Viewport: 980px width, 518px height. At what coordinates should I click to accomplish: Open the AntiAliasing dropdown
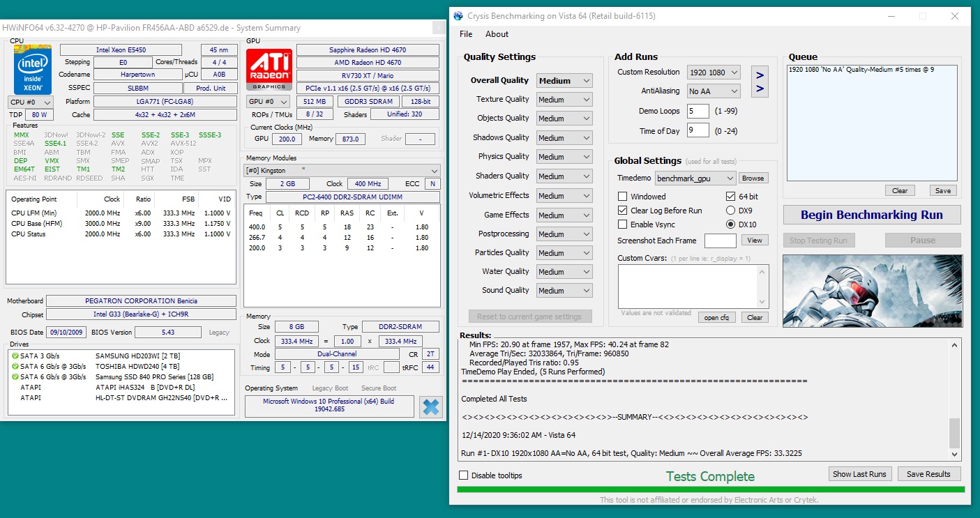click(x=714, y=91)
